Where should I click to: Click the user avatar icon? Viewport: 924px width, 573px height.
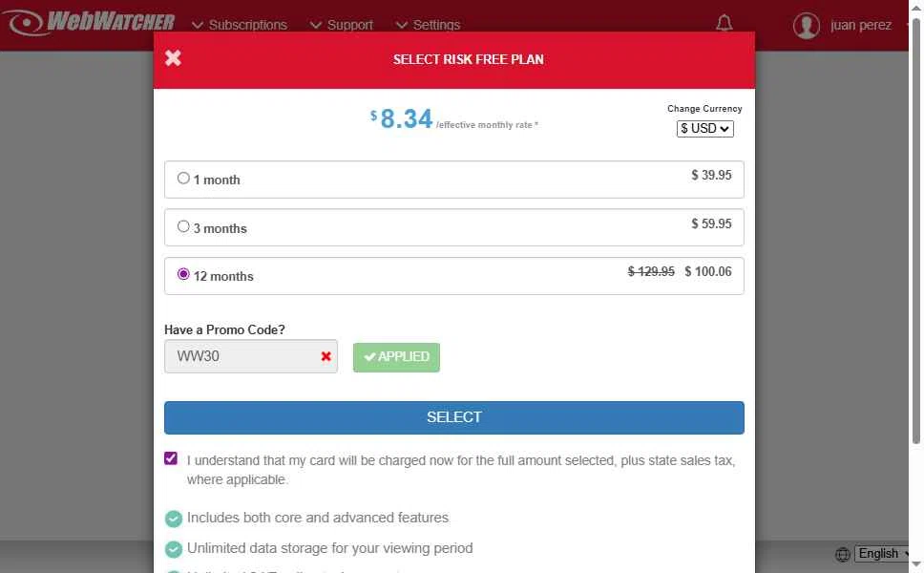tap(807, 26)
